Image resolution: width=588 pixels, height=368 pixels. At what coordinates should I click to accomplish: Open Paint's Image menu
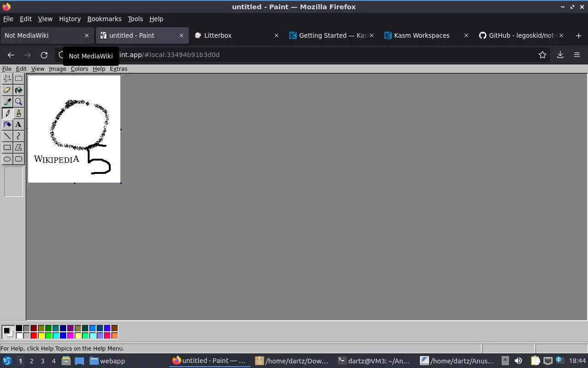(57, 69)
